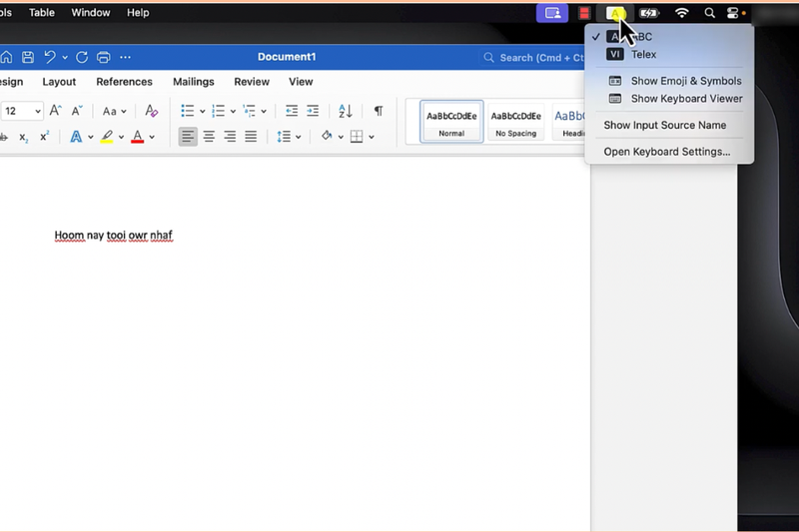Decrease font size with smaller A
The image size is (799, 532).
click(77, 111)
